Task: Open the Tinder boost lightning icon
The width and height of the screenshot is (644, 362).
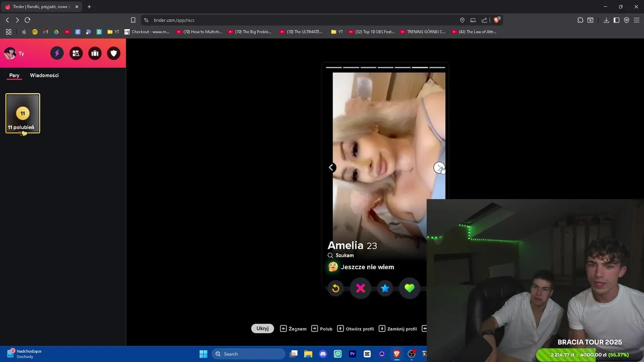Action: [57, 53]
